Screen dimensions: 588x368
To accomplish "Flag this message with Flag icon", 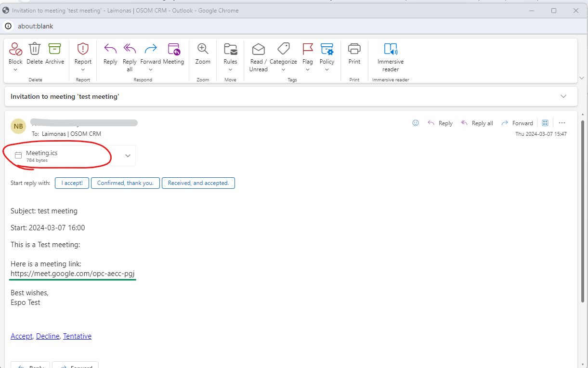I will coord(307,50).
